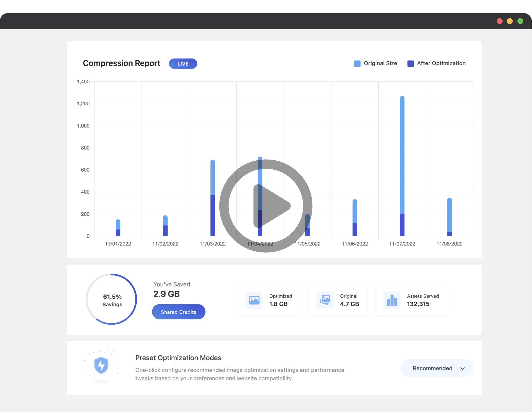Image resolution: width=532 pixels, height=412 pixels.
Task: Click the 61.5% Savings progress ring
Action: coord(112,299)
